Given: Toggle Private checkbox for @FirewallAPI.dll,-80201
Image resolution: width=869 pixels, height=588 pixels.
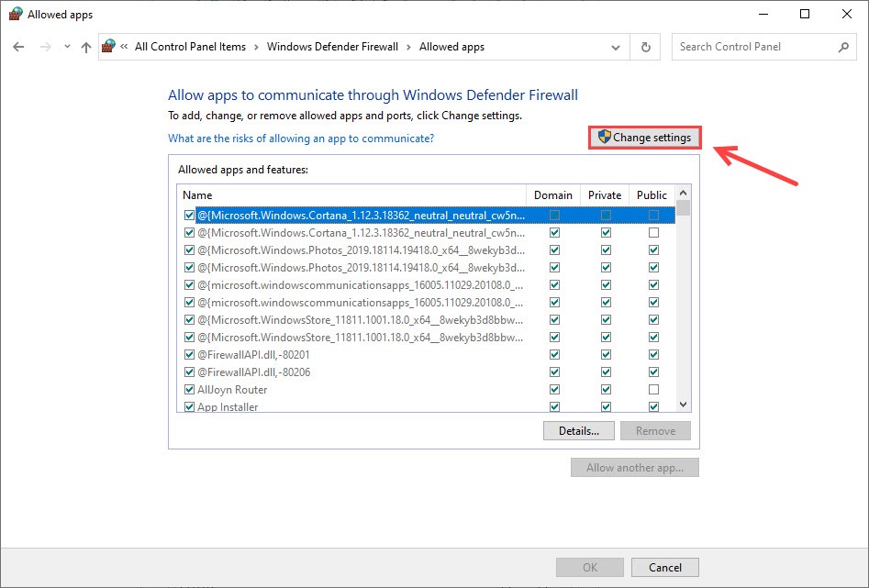Looking at the screenshot, I should tap(606, 355).
